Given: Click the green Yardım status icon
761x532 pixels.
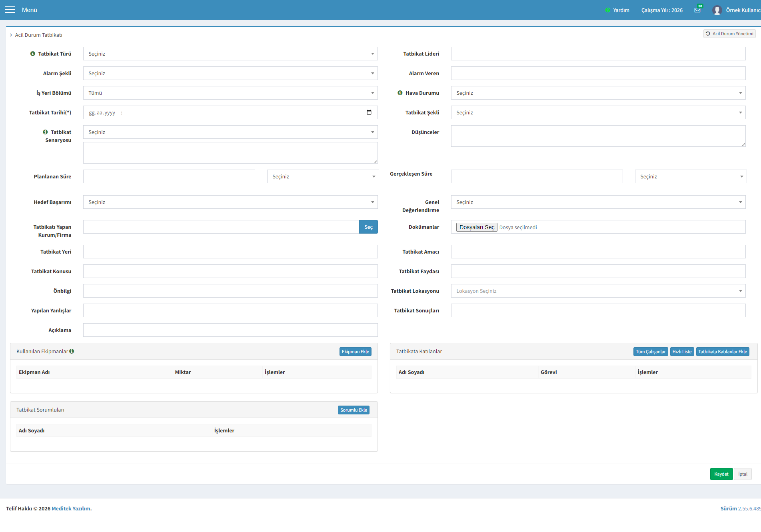Looking at the screenshot, I should pos(608,10).
